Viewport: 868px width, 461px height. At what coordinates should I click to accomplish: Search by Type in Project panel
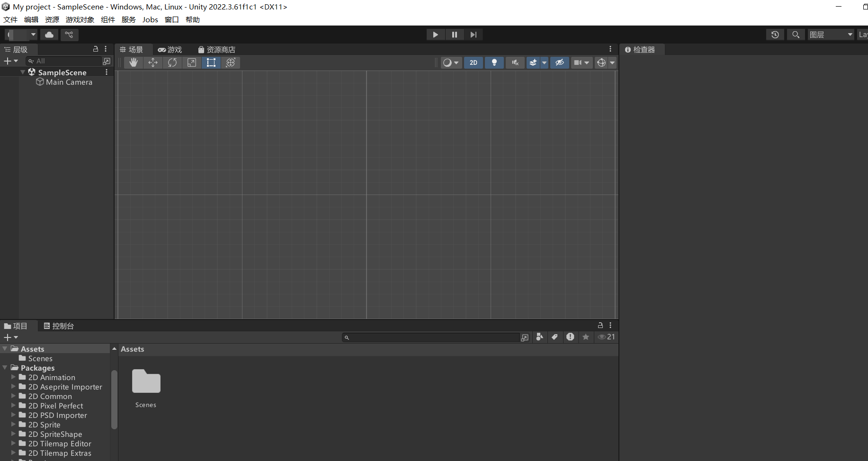tap(539, 337)
